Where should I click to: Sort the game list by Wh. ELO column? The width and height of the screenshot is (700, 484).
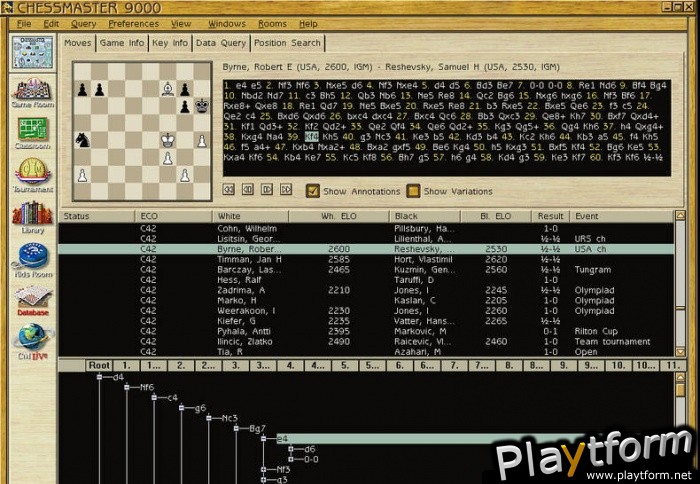tap(339, 216)
